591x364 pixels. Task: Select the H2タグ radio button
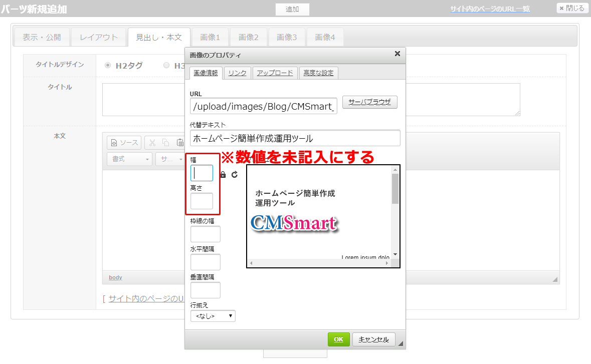point(108,65)
